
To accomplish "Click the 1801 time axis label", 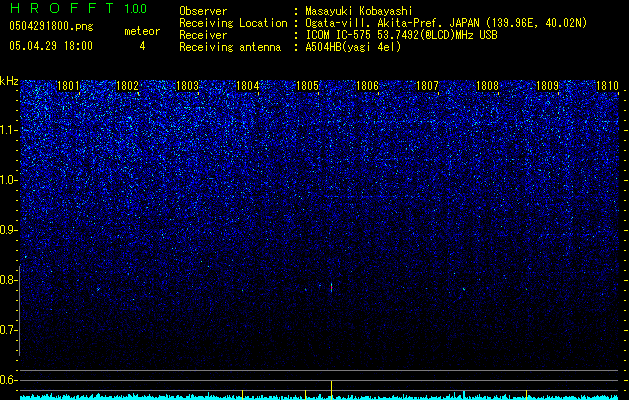I will tap(68, 85).
